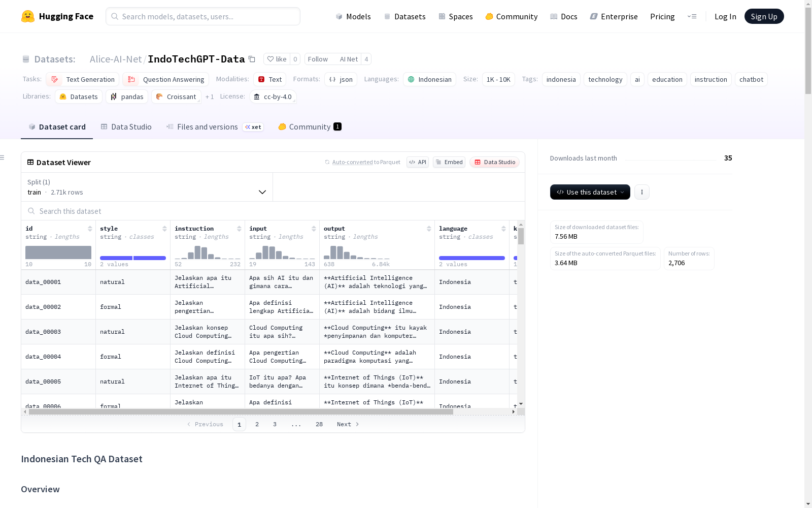Open the pandas library tag
The width and height of the screenshot is (812, 508).
(127, 97)
